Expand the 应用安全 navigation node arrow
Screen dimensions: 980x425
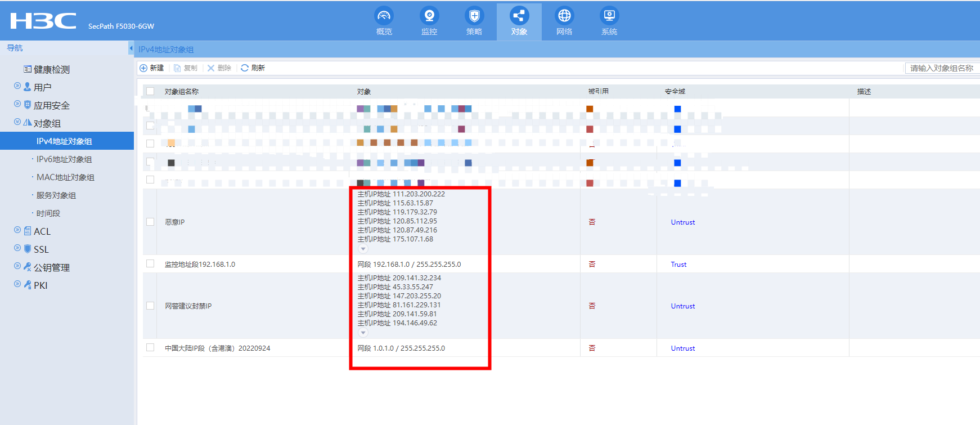pyautogui.click(x=17, y=104)
